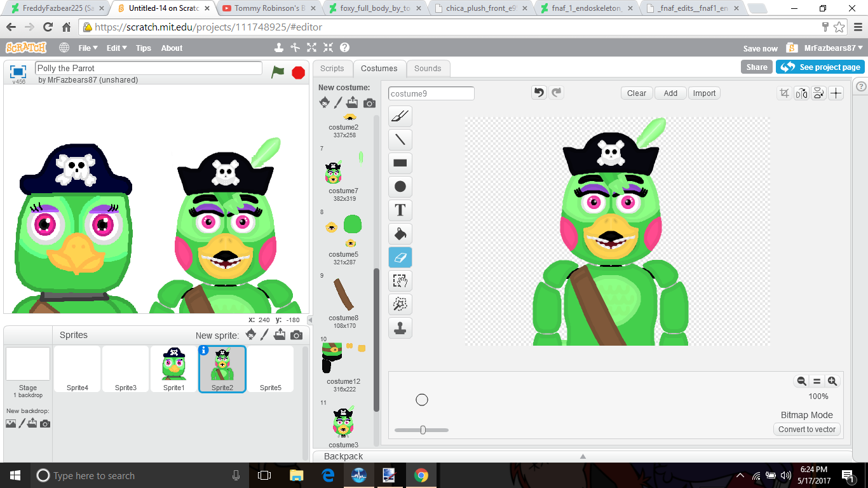Image resolution: width=868 pixels, height=488 pixels.
Task: Redo the paint action
Action: click(556, 93)
